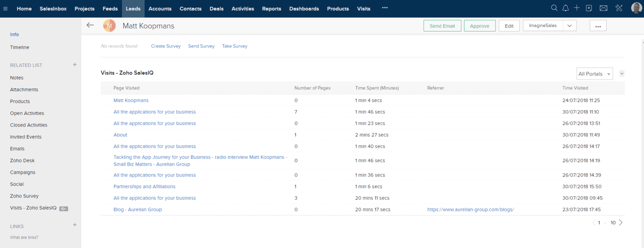
Task: Click Matt Koopmans lead avatar
Action: click(x=109, y=26)
